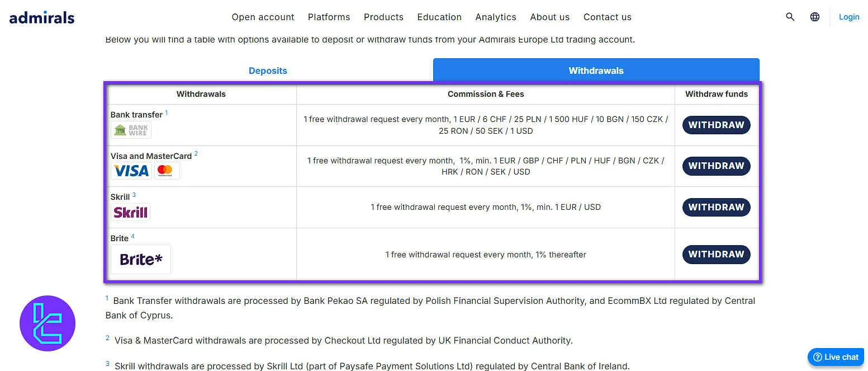868x371 pixels.
Task: Expand the Education menu
Action: tap(439, 17)
